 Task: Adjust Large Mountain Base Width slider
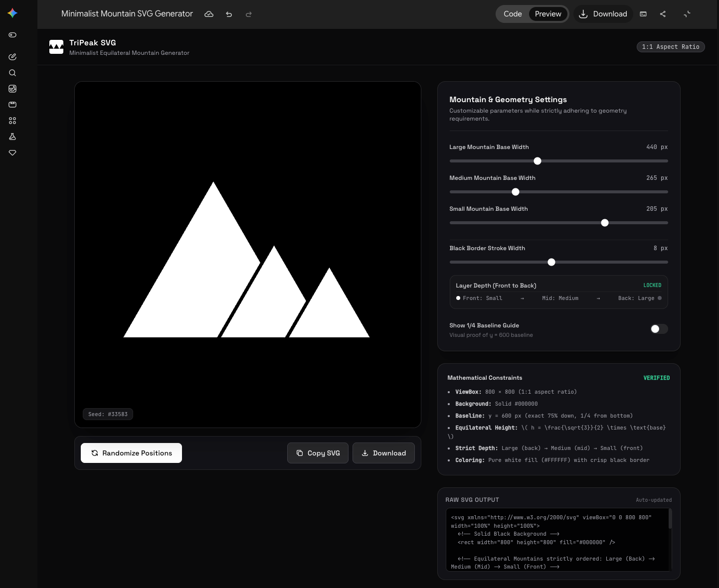558,161
